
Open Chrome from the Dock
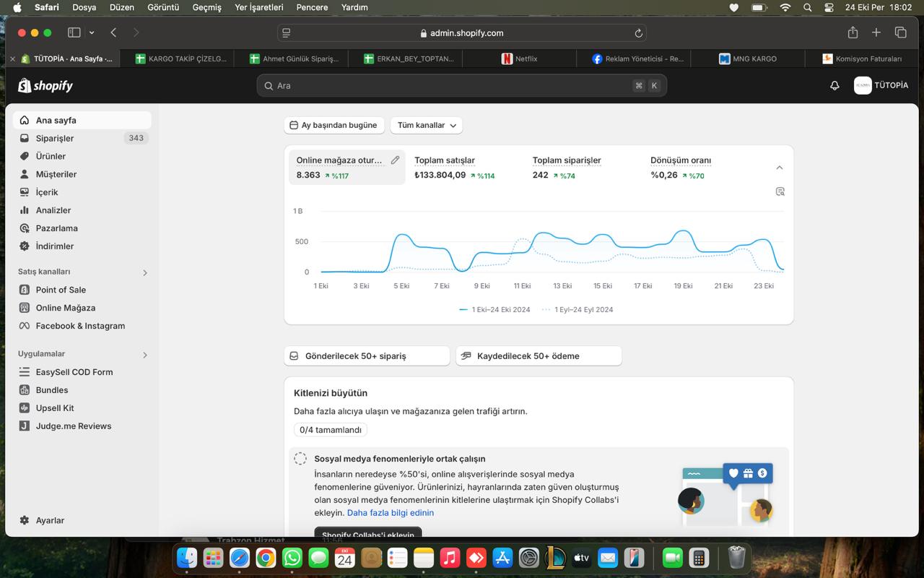coord(266,558)
